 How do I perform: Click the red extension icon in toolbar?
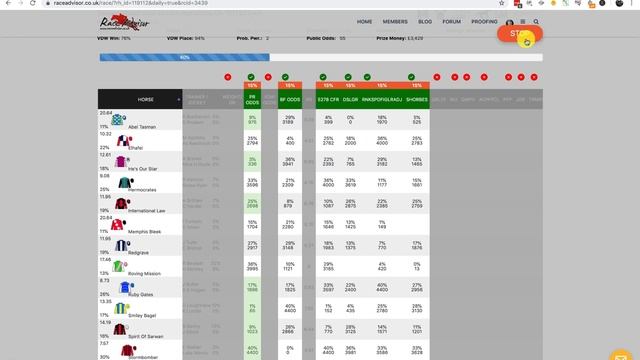coord(518,4)
